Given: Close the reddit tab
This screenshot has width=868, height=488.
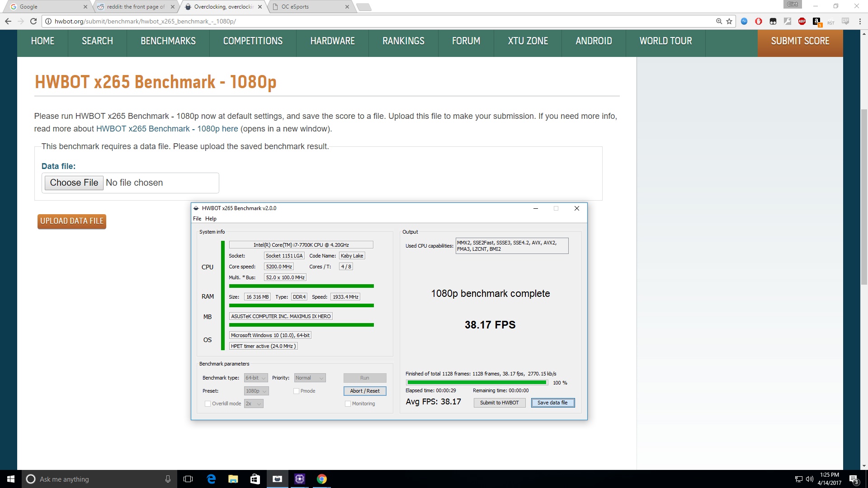Looking at the screenshot, I should click(172, 7).
